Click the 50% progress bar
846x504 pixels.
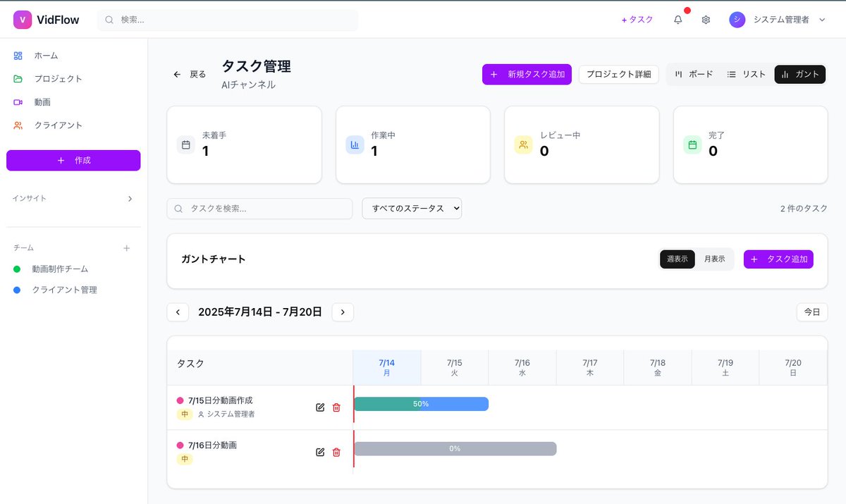click(421, 404)
